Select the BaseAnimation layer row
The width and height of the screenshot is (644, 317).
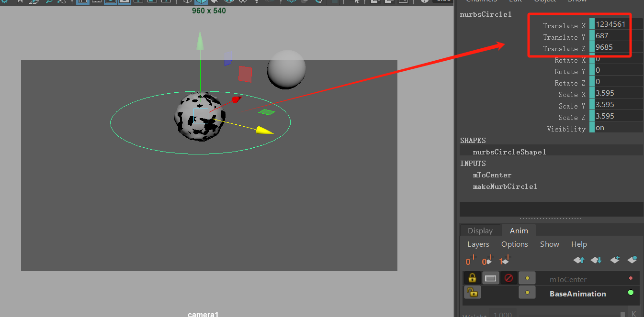(551, 293)
